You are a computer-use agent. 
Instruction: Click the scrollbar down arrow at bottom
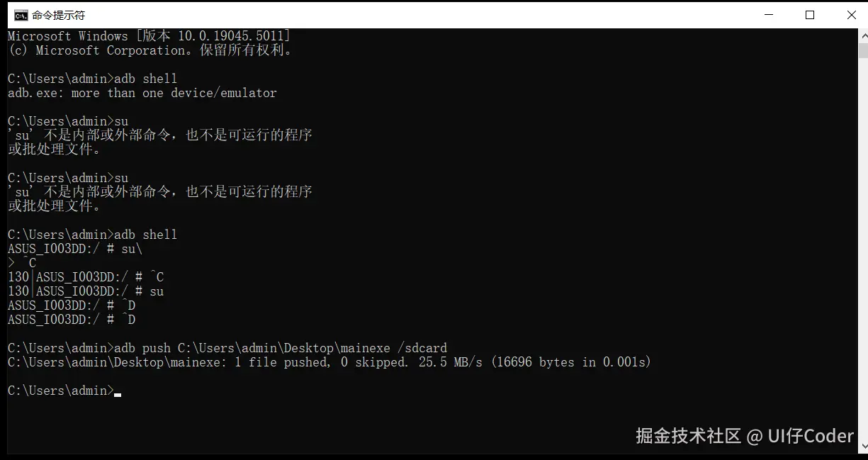coord(862,447)
